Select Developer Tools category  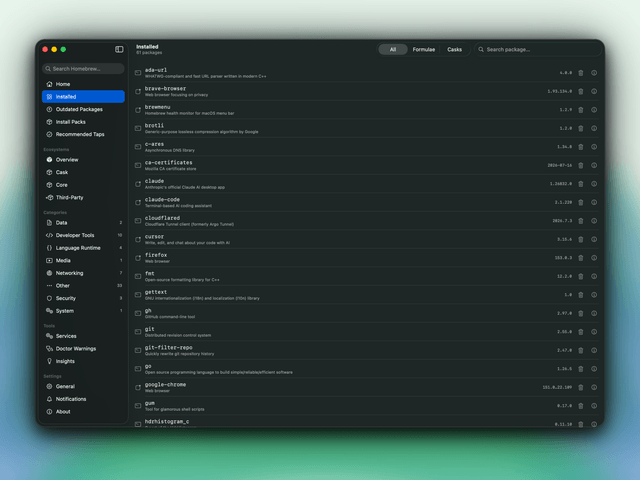(83, 236)
